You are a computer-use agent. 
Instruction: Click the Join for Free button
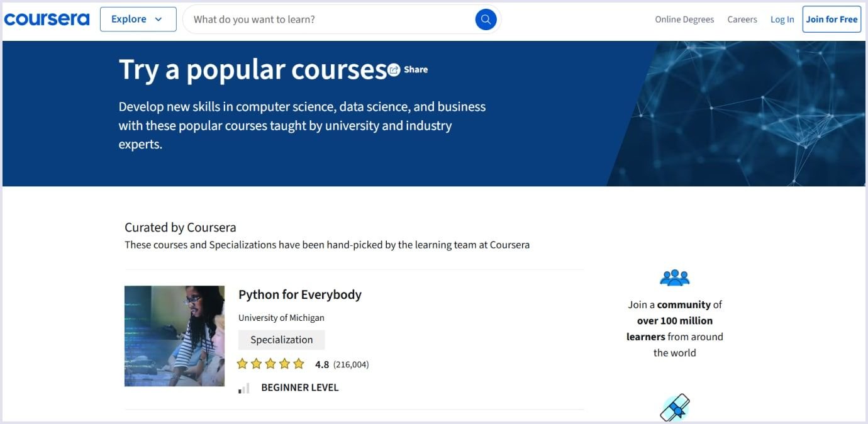(x=832, y=19)
